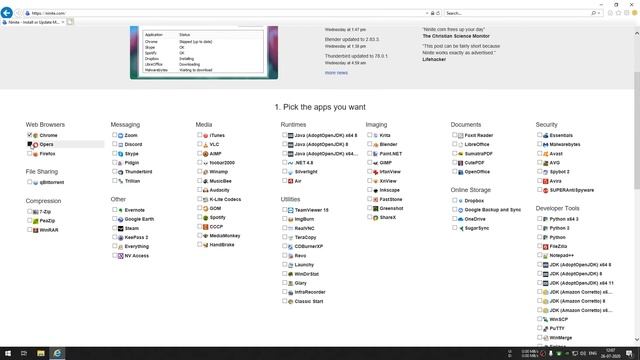Click the Classic Start label

tap(309, 302)
